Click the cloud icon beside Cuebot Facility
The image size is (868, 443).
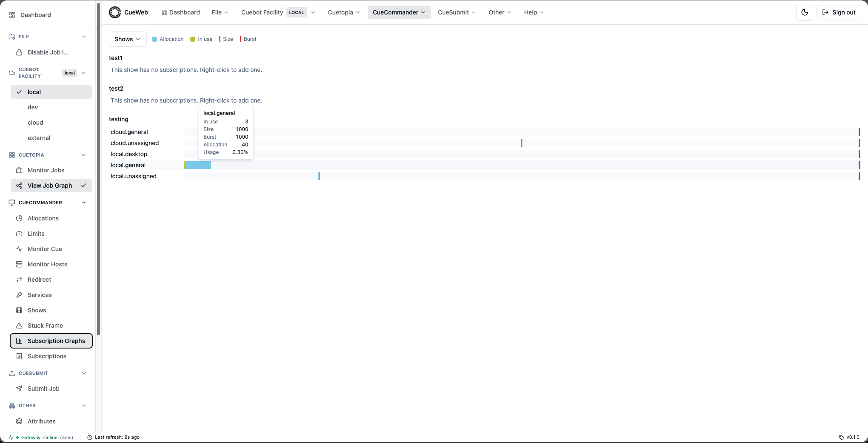pos(12,73)
